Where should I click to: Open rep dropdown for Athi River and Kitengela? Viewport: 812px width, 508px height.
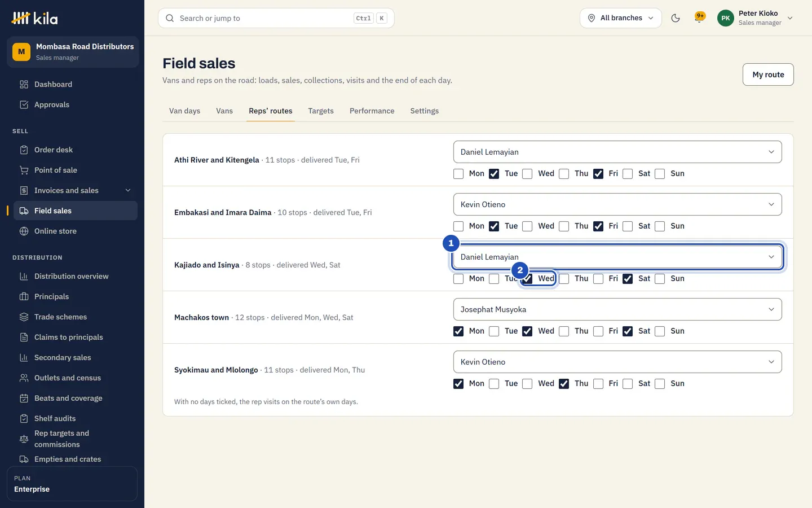(x=617, y=152)
